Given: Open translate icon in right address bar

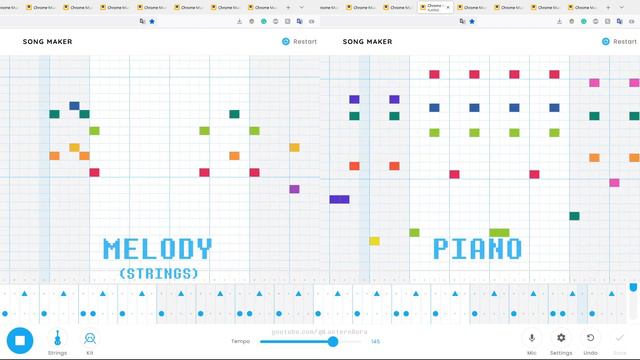Looking at the screenshot, I should point(462,21).
